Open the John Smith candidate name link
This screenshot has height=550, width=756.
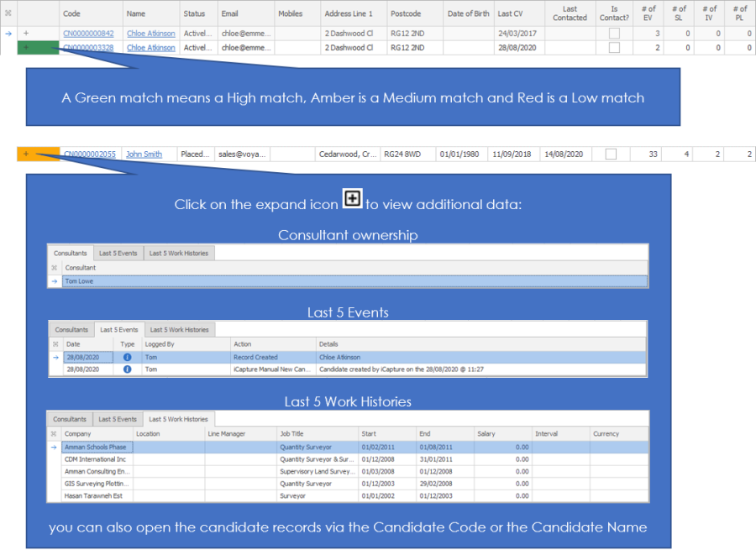[144, 155]
